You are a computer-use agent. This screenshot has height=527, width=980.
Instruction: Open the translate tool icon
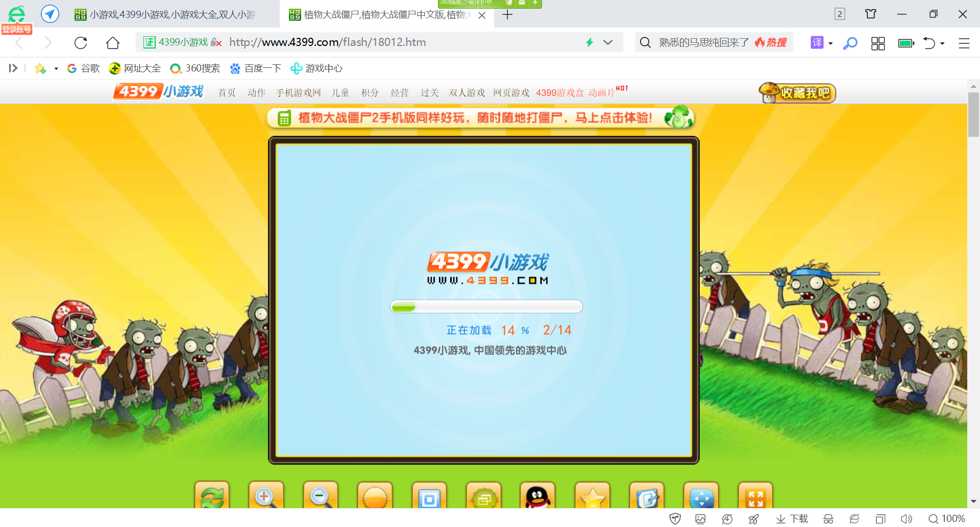point(817,42)
